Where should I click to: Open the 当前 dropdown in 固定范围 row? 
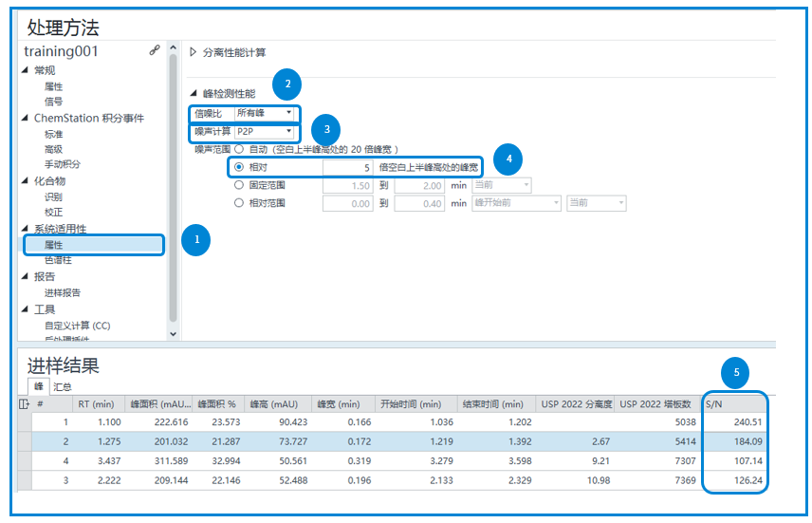[502, 185]
